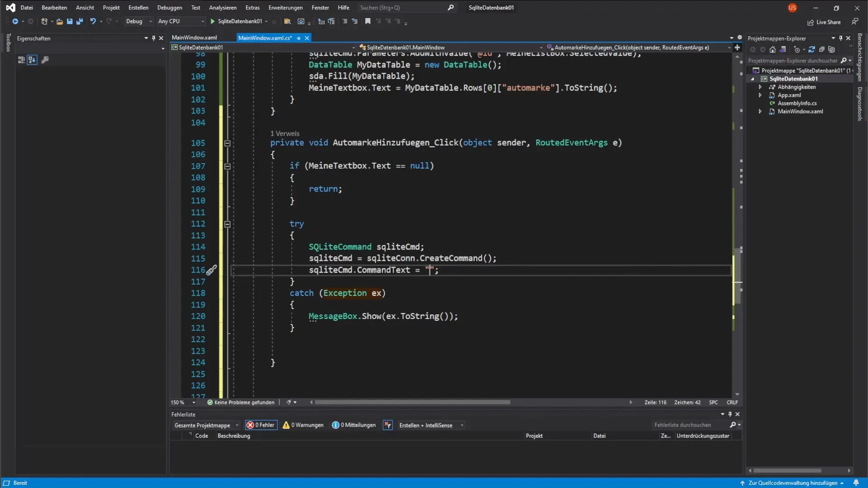
Task: Open the Diagnosetools side tab
Action: pyautogui.click(x=859, y=104)
